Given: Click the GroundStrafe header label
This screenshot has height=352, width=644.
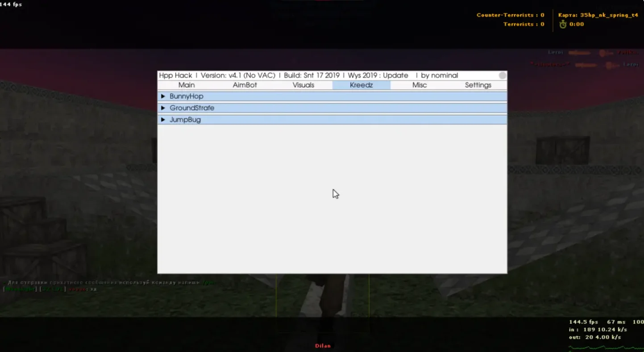Looking at the screenshot, I should pyautogui.click(x=192, y=108).
